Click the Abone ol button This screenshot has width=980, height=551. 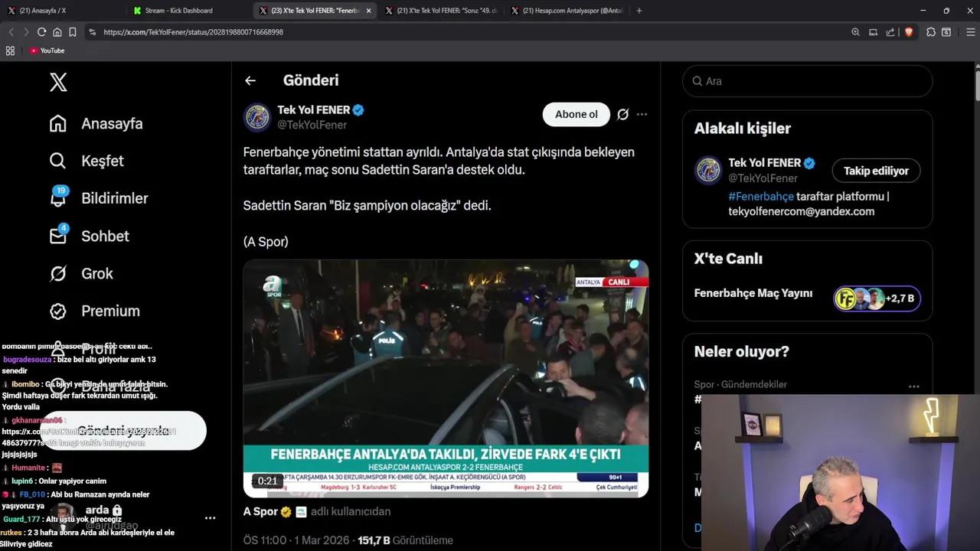[576, 114]
